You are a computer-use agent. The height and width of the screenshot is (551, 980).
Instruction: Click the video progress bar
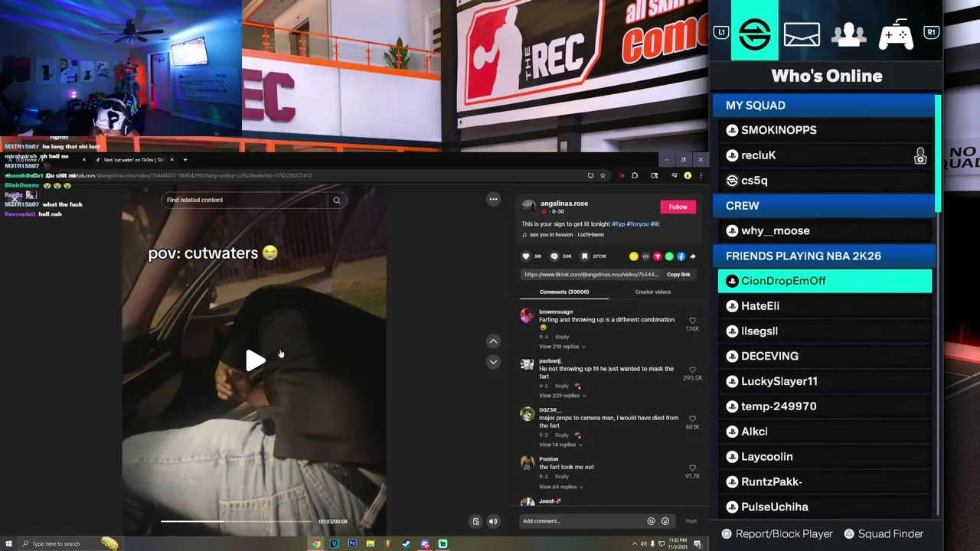(x=236, y=521)
